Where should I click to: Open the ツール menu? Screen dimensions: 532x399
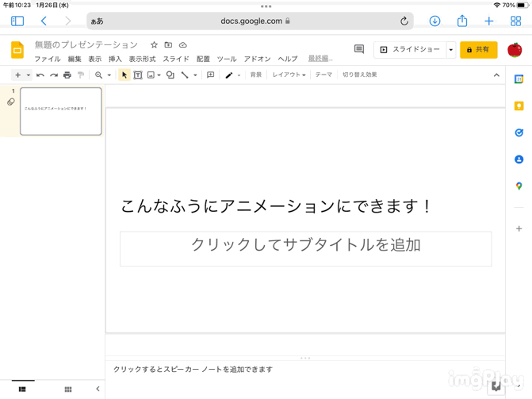point(227,59)
